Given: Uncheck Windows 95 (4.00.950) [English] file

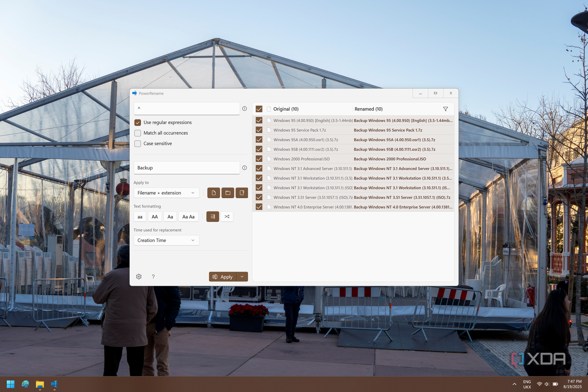Looking at the screenshot, I should pos(259,120).
